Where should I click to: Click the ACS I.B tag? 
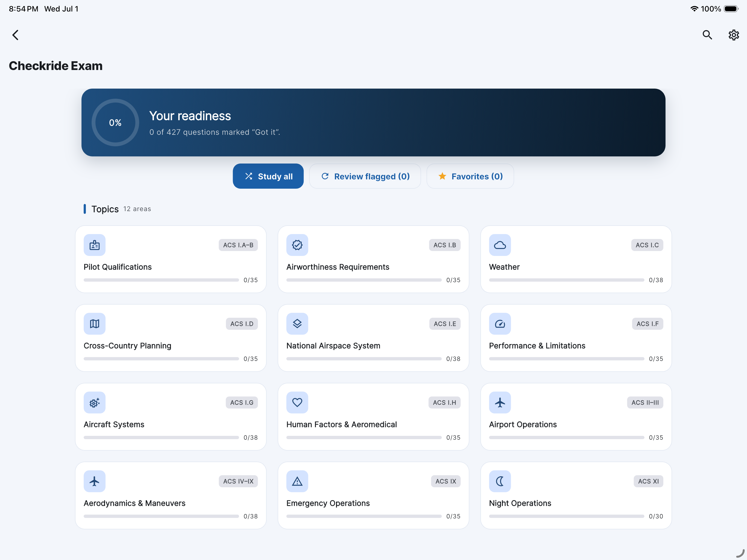[x=445, y=245]
